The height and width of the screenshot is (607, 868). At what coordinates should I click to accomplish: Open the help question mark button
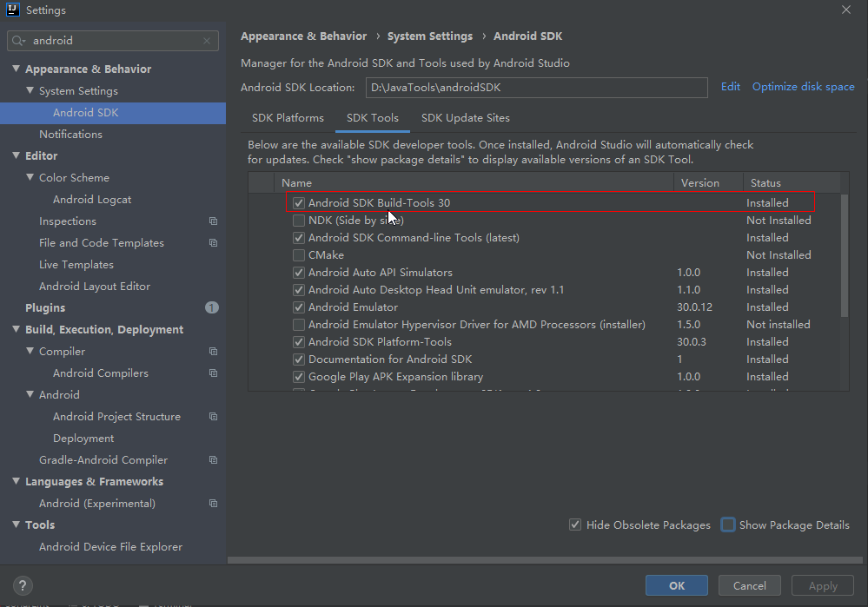[x=23, y=585]
